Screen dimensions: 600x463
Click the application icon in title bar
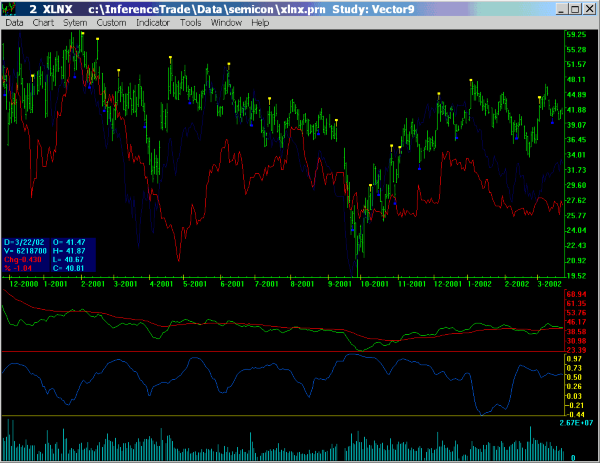(x=8, y=9)
